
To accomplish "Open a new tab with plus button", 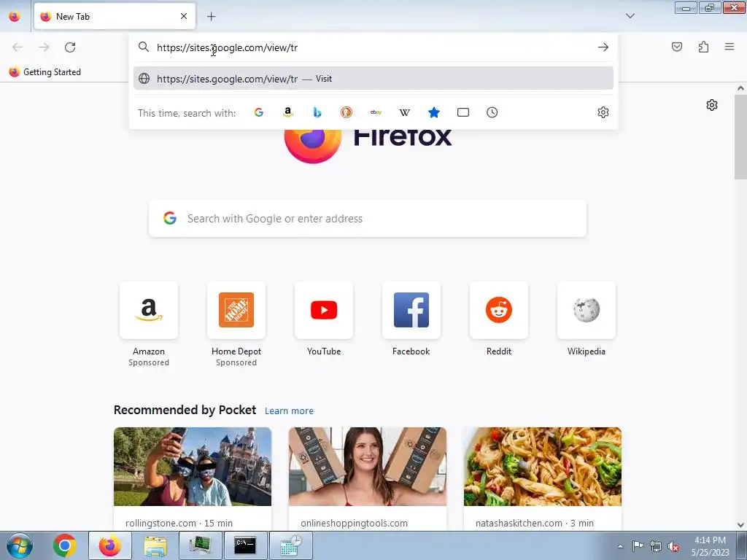I will pos(211,17).
